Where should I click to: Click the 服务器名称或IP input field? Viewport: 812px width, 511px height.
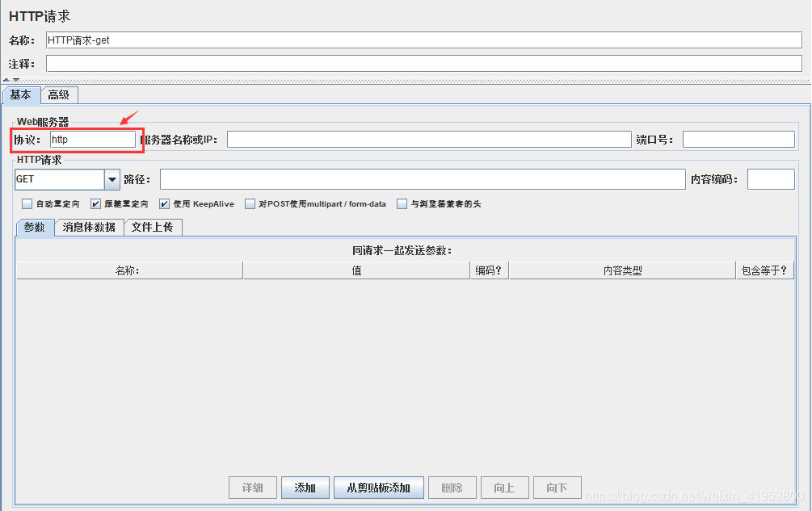[429, 140]
